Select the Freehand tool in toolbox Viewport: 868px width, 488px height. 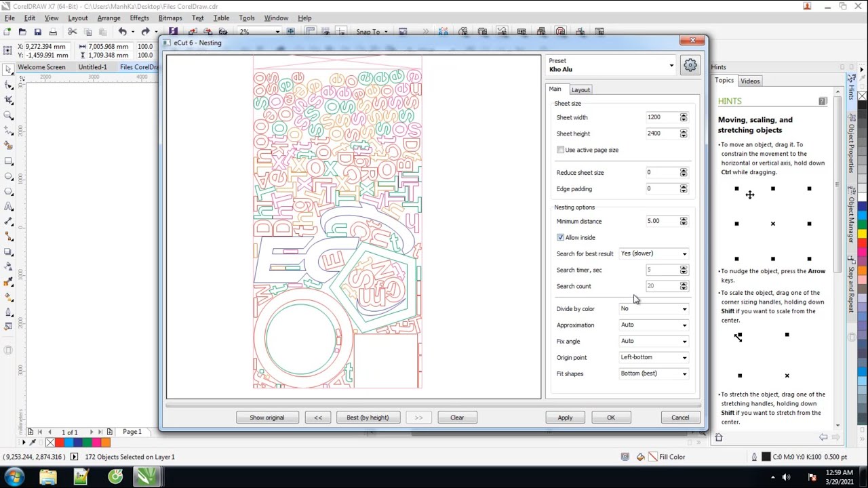pos(8,131)
